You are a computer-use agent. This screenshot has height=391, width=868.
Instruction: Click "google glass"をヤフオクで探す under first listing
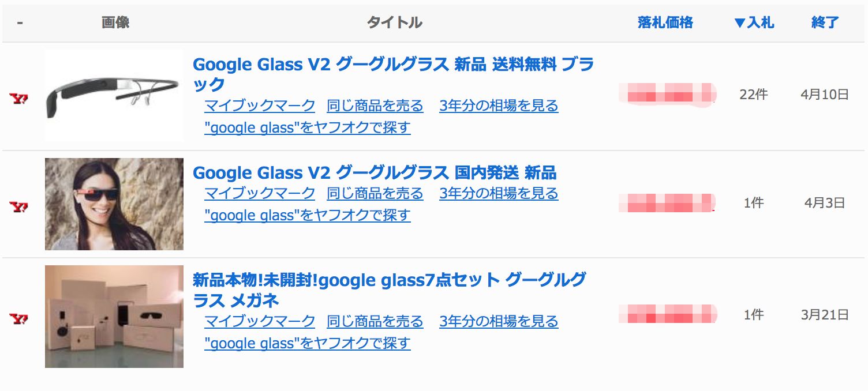pos(307,127)
